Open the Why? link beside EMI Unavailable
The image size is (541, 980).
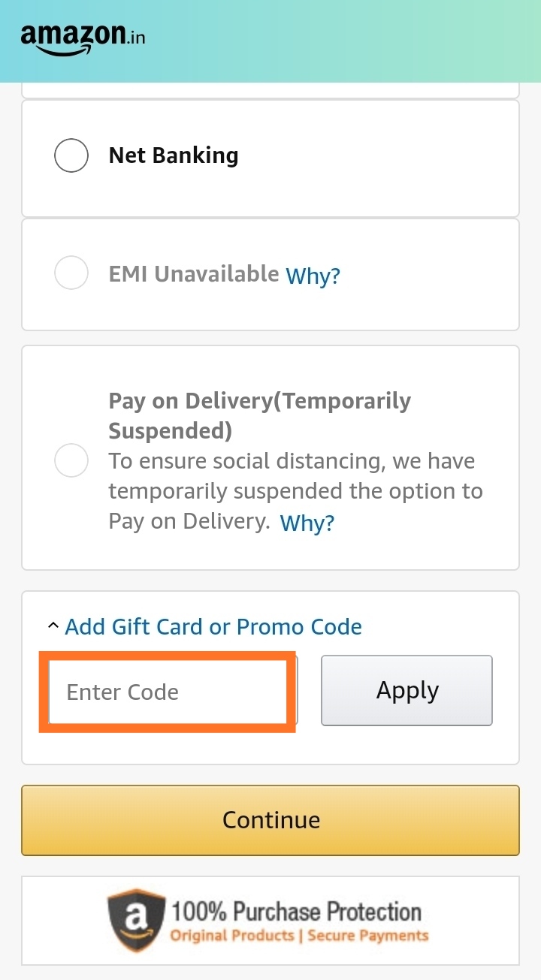pos(313,276)
